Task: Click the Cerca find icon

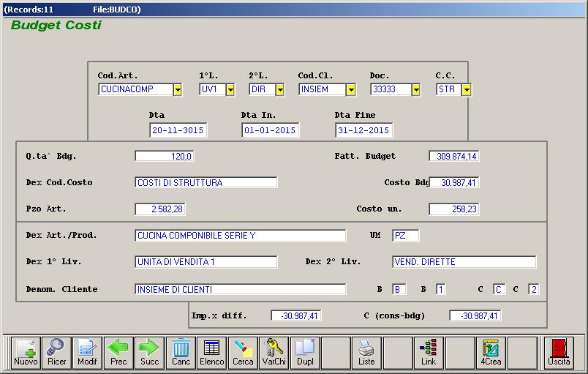Action: point(243,353)
